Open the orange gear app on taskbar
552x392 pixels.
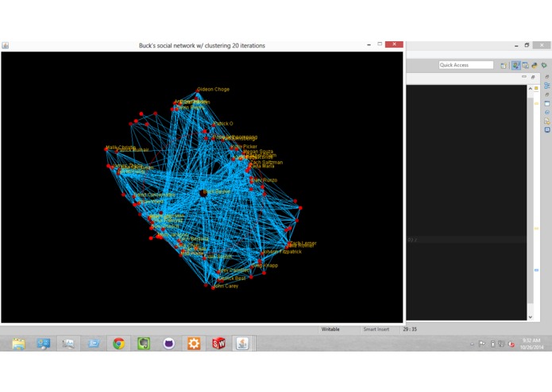(194, 344)
